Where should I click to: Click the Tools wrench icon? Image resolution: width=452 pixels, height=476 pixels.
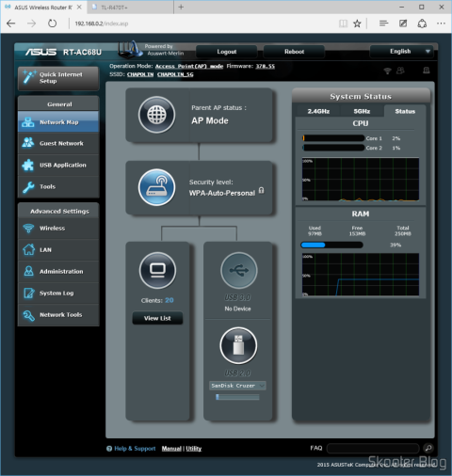click(28, 187)
